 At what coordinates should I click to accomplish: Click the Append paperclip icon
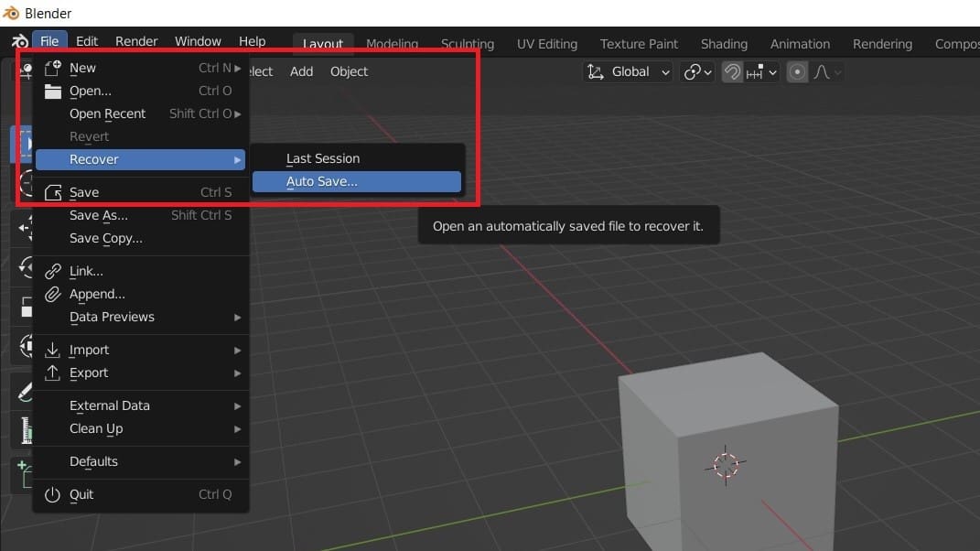52,294
